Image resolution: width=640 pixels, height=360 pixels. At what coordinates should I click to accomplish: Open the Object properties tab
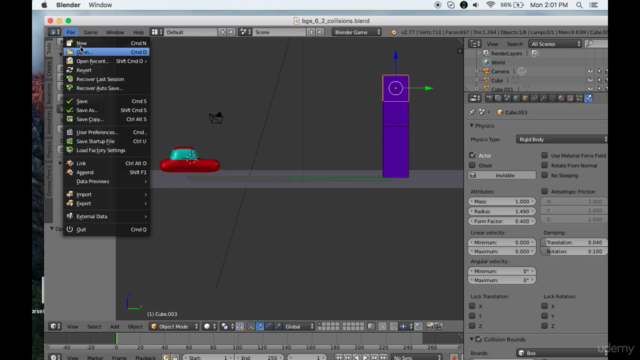[525, 98]
